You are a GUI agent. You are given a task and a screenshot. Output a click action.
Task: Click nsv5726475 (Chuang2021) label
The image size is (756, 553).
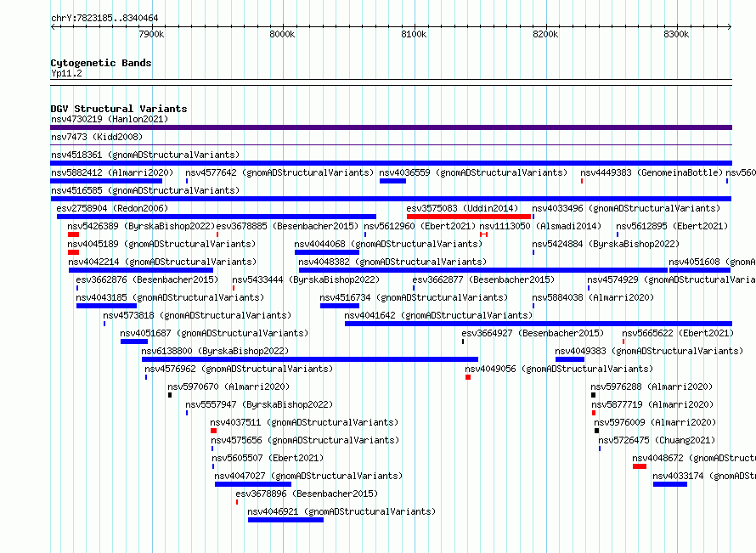click(657, 440)
